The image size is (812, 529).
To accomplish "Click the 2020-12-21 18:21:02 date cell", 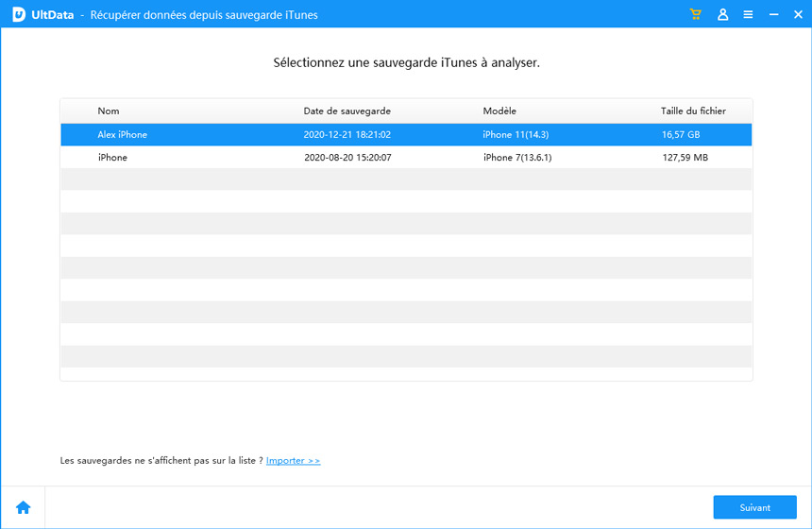I will tap(347, 135).
